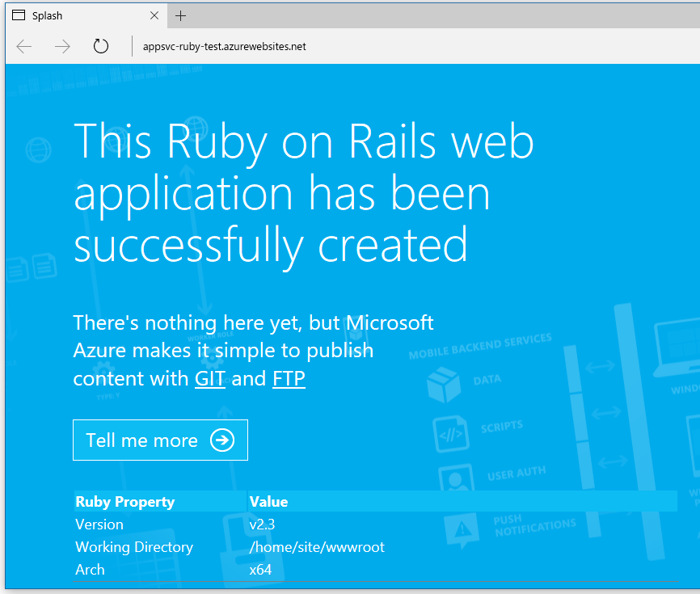The image size is (700, 594).
Task: Click the browser forward arrow
Action: point(62,46)
